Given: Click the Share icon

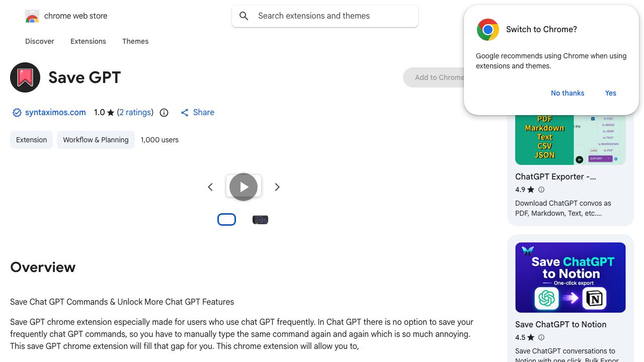Looking at the screenshot, I should [x=185, y=113].
